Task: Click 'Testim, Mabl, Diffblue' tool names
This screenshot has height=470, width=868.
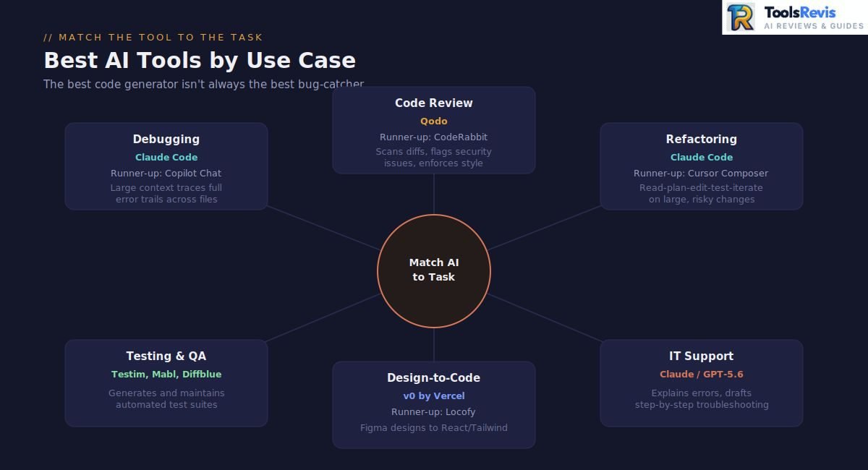Action: pos(166,375)
